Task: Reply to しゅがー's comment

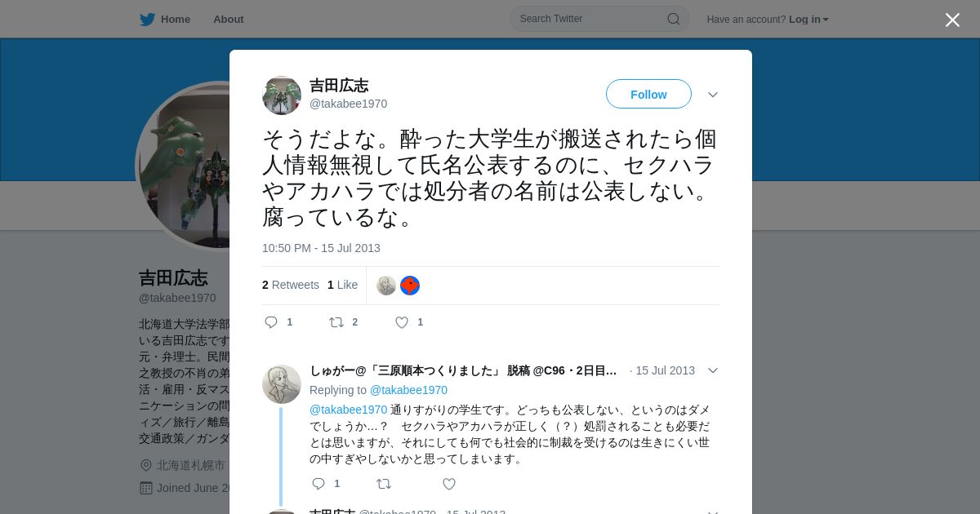Action: pos(318,484)
